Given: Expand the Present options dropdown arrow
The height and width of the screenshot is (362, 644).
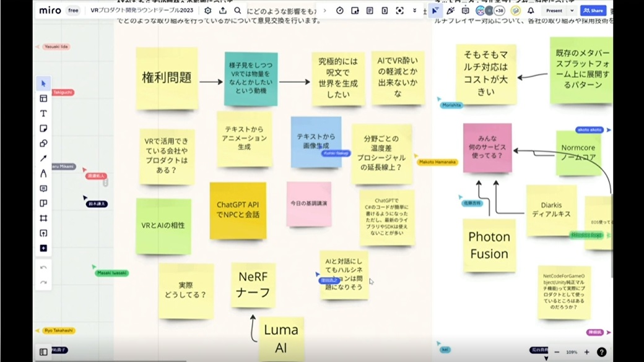Looking at the screenshot, I should point(572,11).
